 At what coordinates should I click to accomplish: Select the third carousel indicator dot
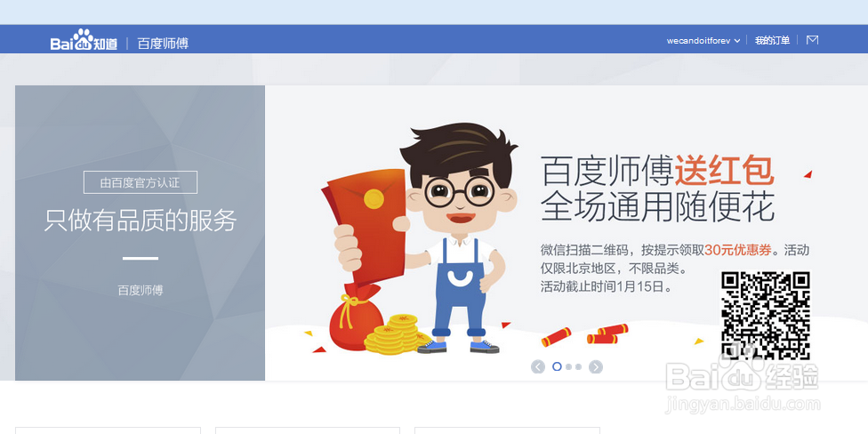click(x=578, y=366)
